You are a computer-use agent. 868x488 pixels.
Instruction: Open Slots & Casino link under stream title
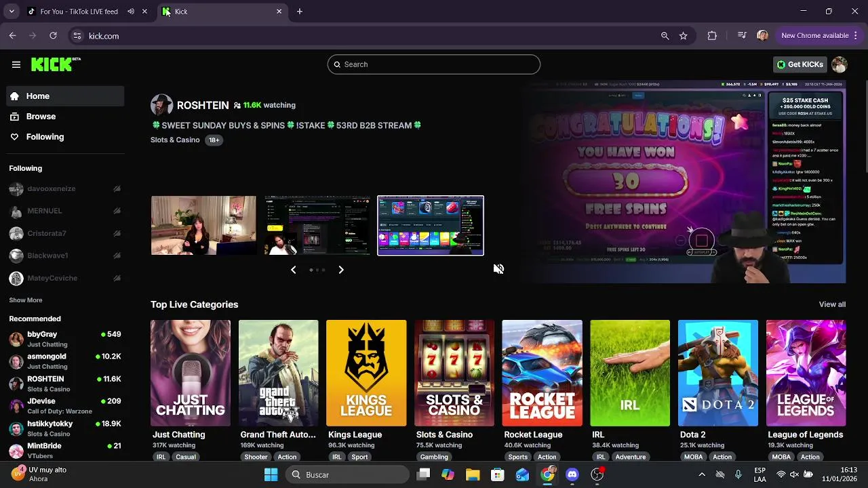tap(175, 140)
